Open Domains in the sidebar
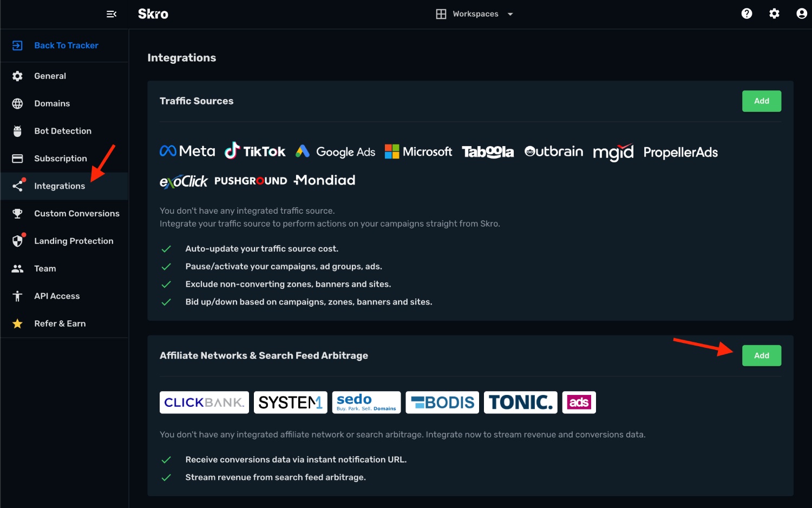 tap(64, 103)
